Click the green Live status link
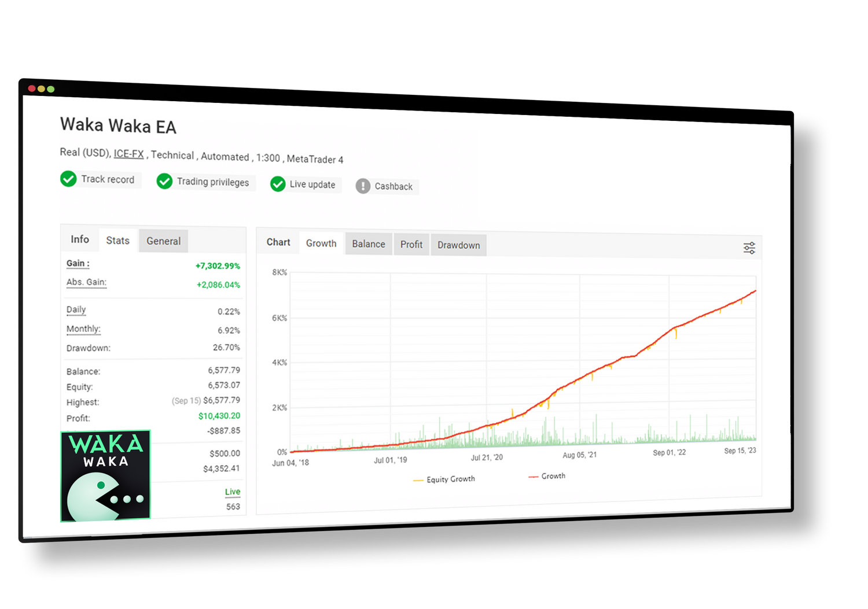The image size is (868, 609). point(233,492)
